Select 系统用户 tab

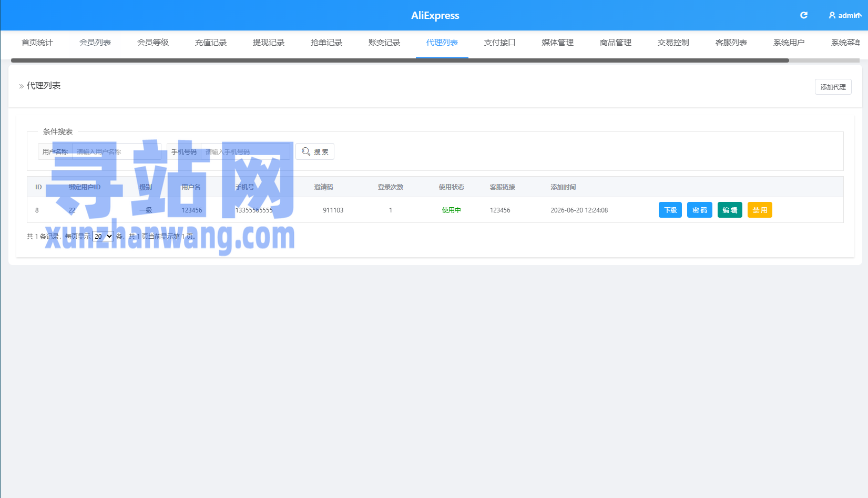pyautogui.click(x=789, y=43)
